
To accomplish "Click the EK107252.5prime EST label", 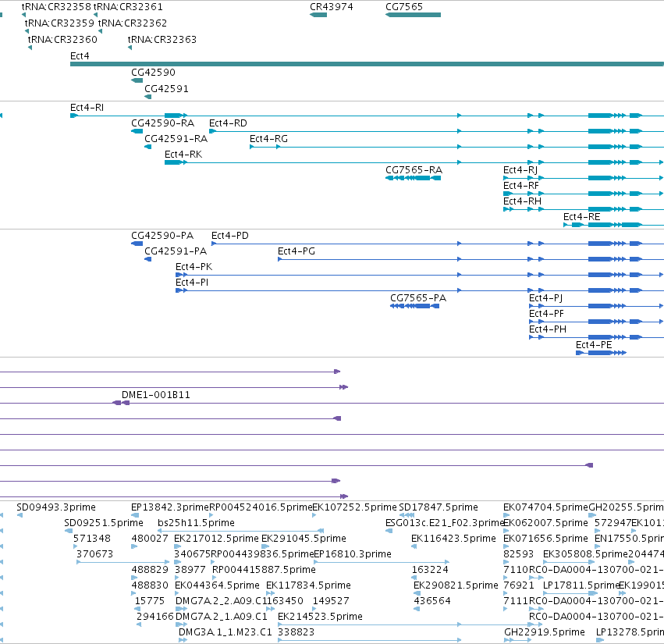I will point(354,507).
